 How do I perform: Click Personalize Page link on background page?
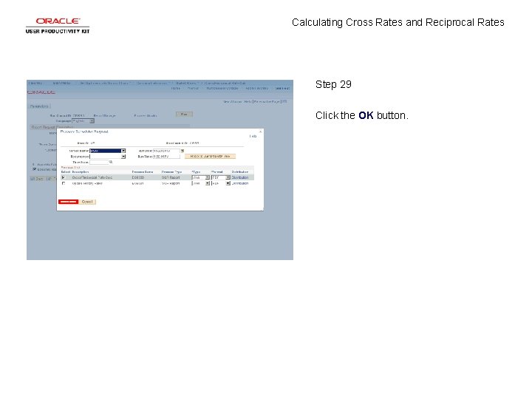click(x=267, y=101)
